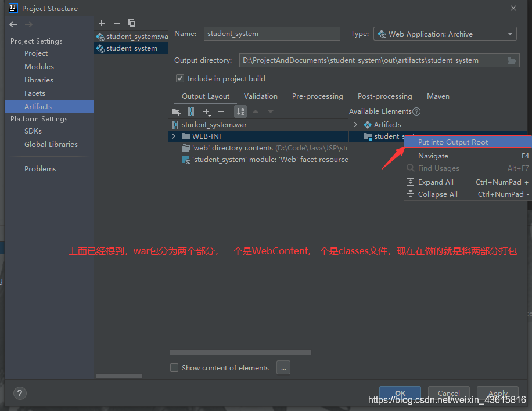The width and height of the screenshot is (532, 411).
Task: Close the Project Structure dialog
Action: tap(513, 8)
